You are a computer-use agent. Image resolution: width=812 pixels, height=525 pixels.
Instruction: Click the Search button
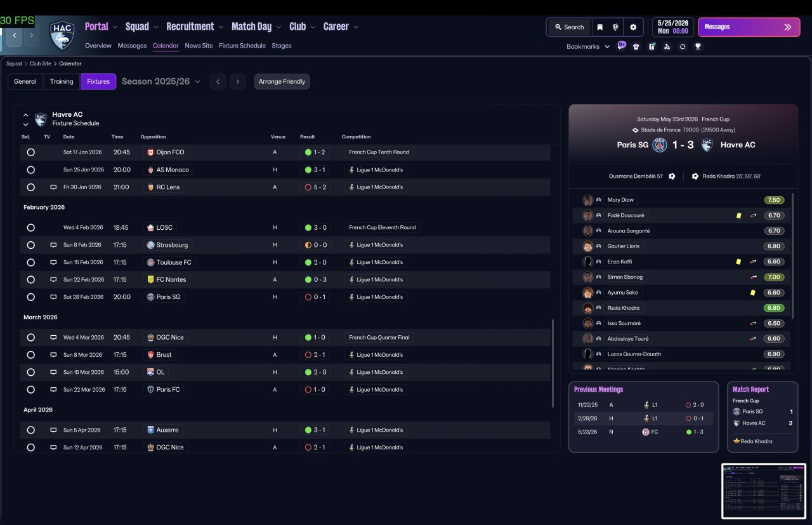tap(569, 27)
